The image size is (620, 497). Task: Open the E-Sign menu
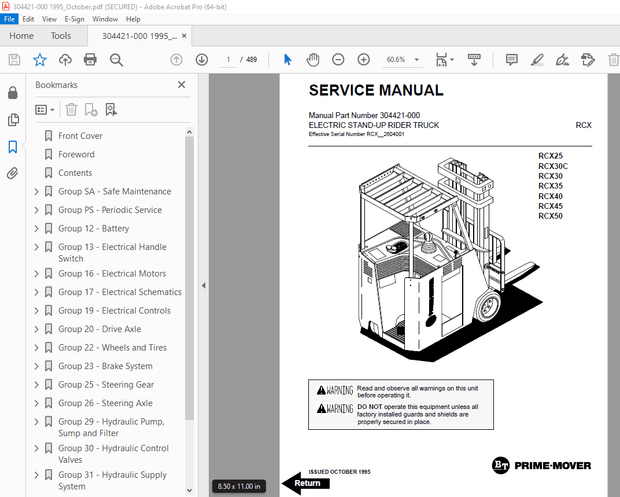(x=74, y=19)
